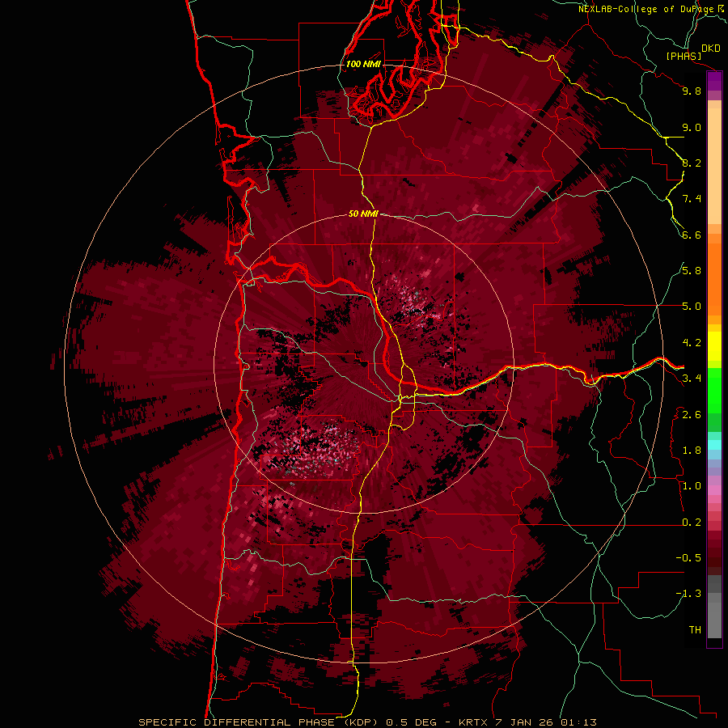Click the 9.0 legend value
The height and width of the screenshot is (728, 728).
click(x=692, y=127)
